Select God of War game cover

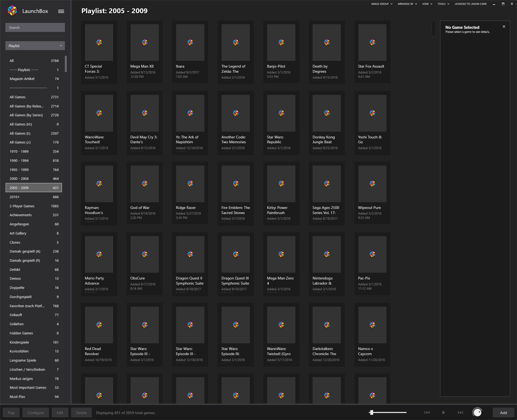pos(145,184)
